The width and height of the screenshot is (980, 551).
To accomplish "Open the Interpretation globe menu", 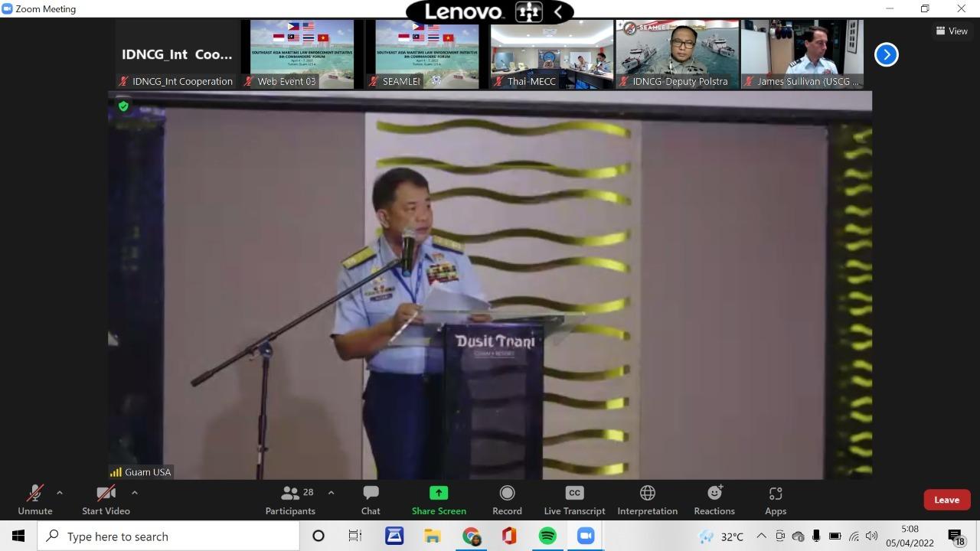I will (647, 500).
